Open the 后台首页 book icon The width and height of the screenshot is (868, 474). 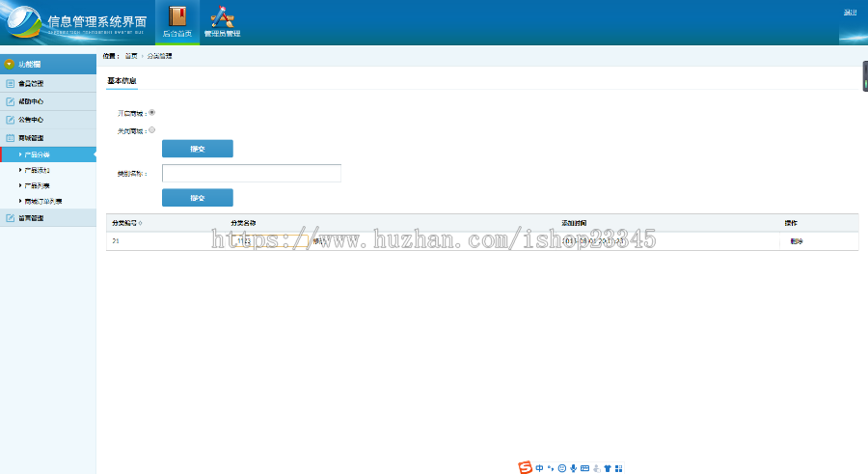point(177,16)
